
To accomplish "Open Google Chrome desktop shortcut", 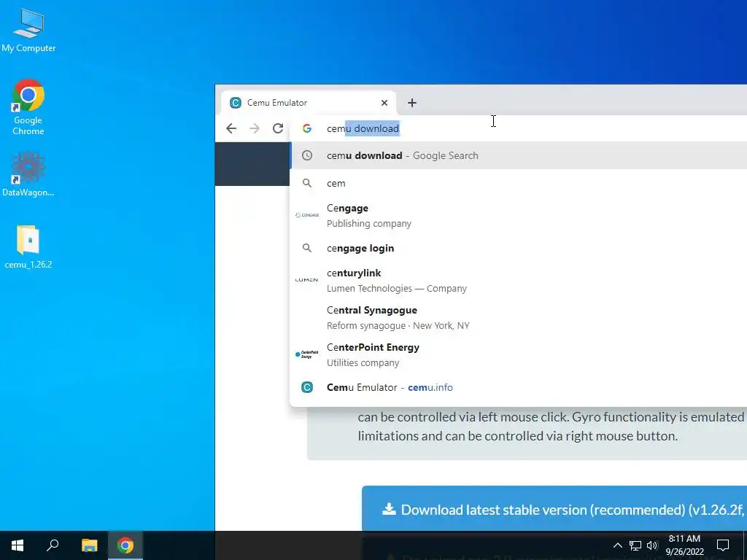I will tap(28, 107).
